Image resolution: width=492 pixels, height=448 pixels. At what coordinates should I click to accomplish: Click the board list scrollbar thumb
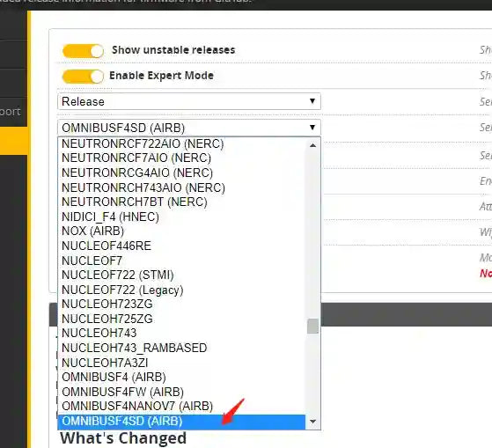point(312,326)
